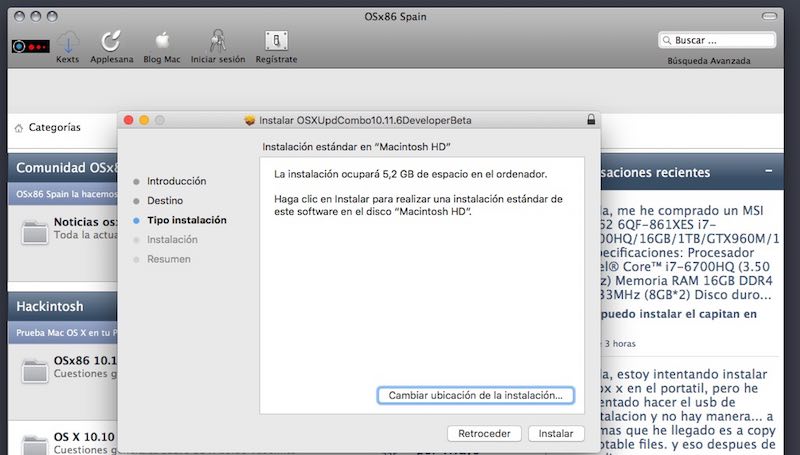
Task: Click the post excerpt starting 'me he comprado un MSI'
Action: coord(690,252)
